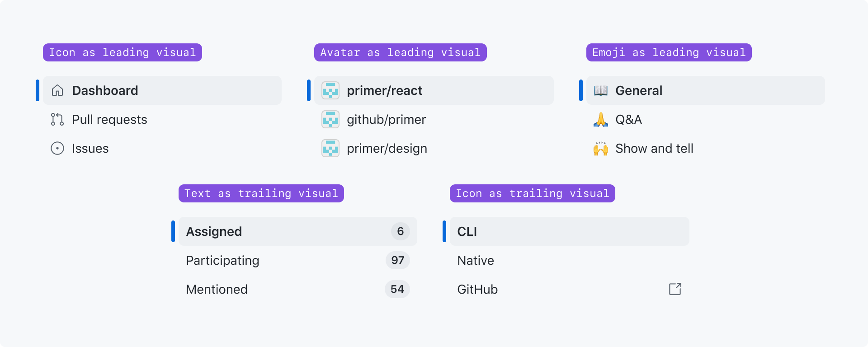
Task: Click the primer/design avatar
Action: [330, 148]
